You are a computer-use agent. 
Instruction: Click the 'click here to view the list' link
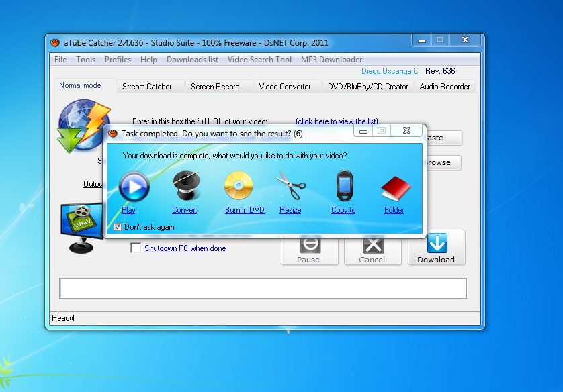337,121
